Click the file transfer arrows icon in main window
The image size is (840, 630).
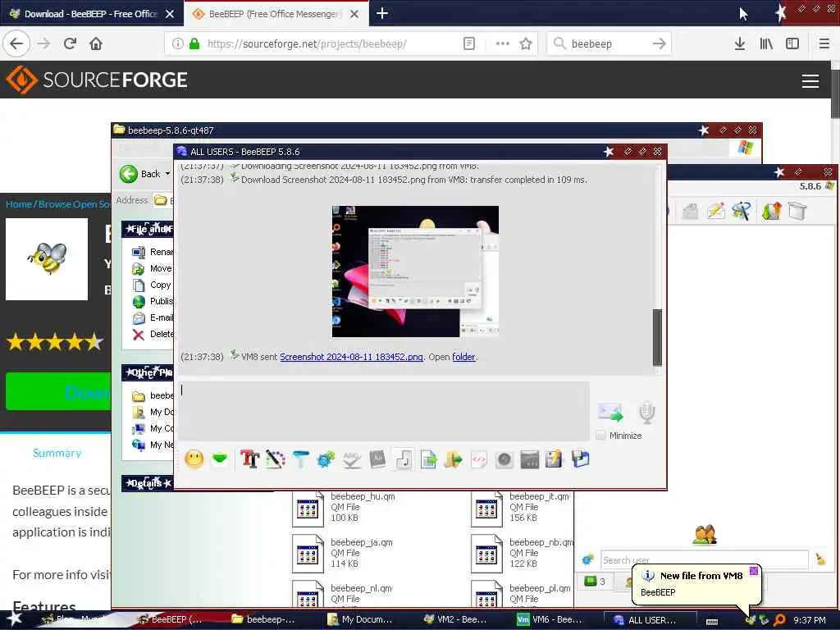pyautogui.click(x=771, y=211)
